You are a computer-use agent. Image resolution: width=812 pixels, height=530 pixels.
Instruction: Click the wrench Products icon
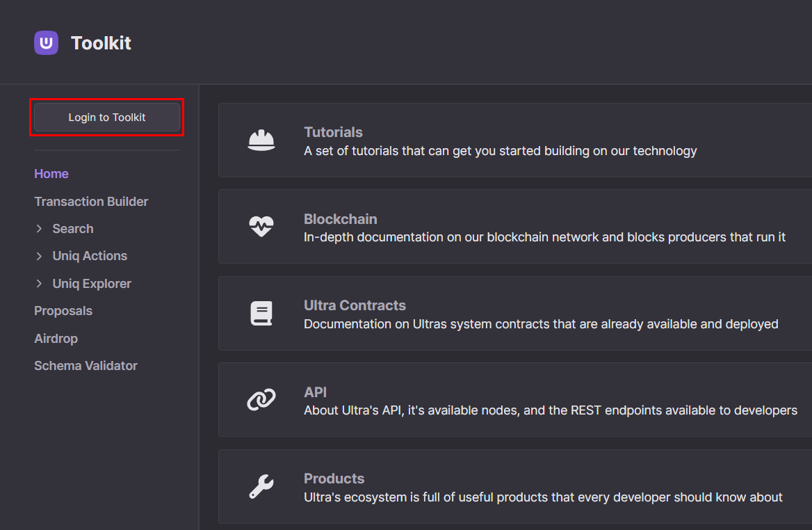tap(261, 486)
